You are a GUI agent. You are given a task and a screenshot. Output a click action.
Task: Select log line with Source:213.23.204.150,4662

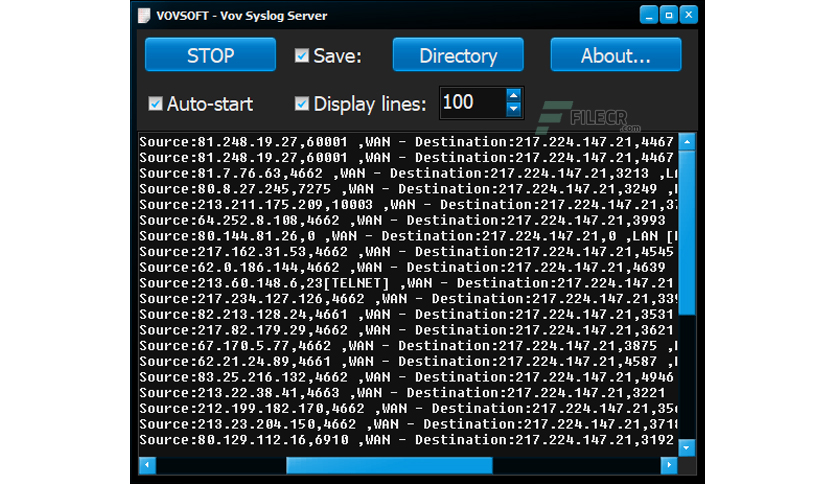coord(408,424)
